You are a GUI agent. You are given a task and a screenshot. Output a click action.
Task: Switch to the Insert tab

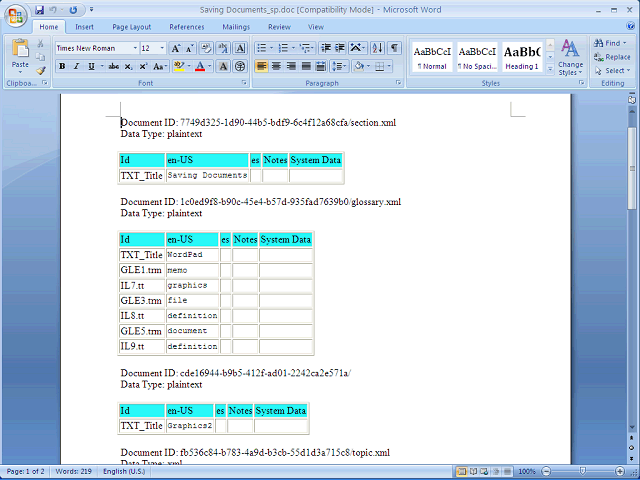pyautogui.click(x=84, y=27)
